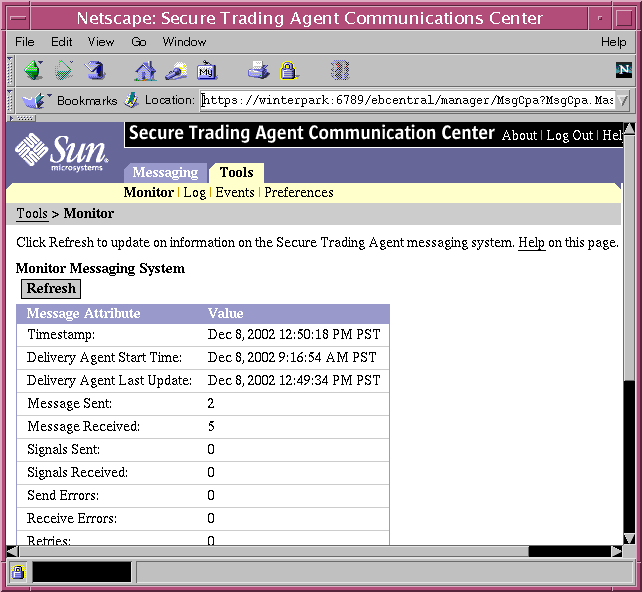Switch to the Messaging tab
The width and height of the screenshot is (642, 592).
[x=165, y=172]
